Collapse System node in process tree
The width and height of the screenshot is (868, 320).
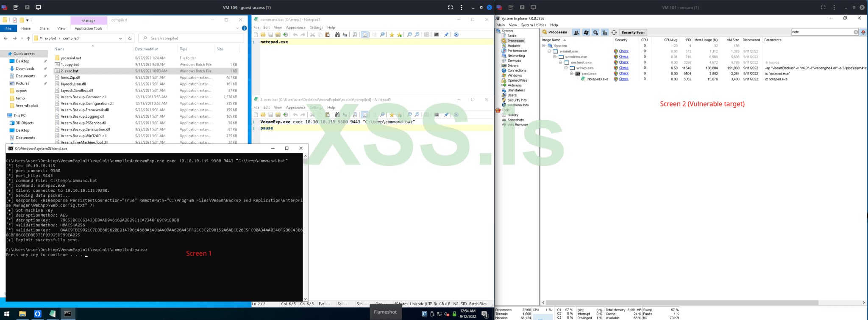coord(544,46)
